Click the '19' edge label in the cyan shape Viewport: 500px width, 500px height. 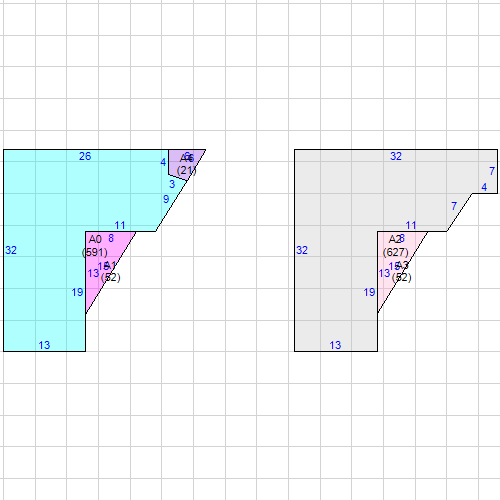point(77,292)
